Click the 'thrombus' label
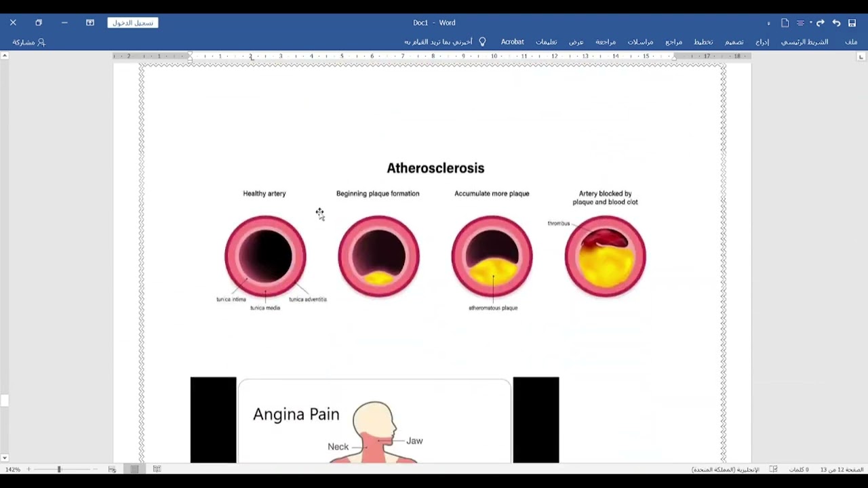868x488 pixels. 559,224
